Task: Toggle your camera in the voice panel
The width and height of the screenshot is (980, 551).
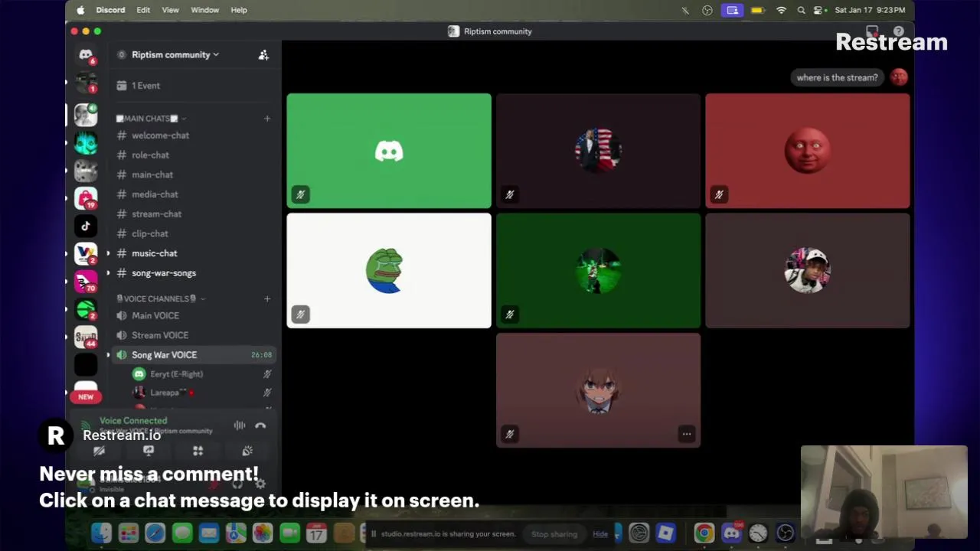Action: pyautogui.click(x=99, y=451)
